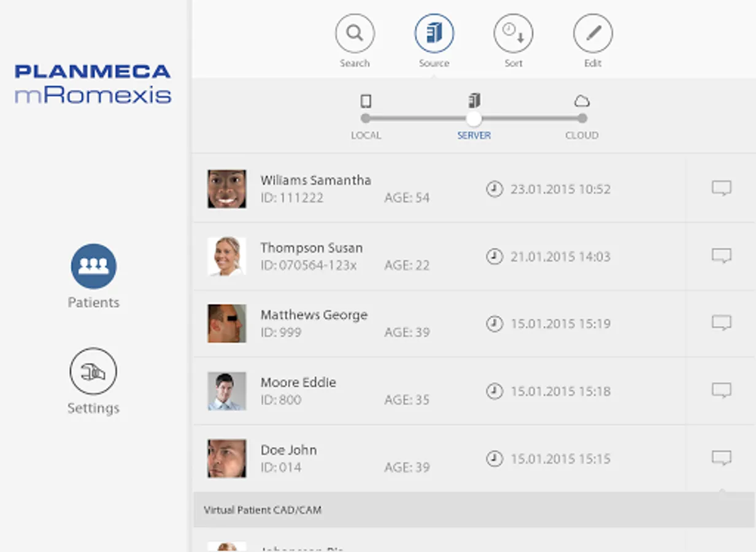Click clock icon in Doe John row
This screenshot has height=552, width=756.
494,459
